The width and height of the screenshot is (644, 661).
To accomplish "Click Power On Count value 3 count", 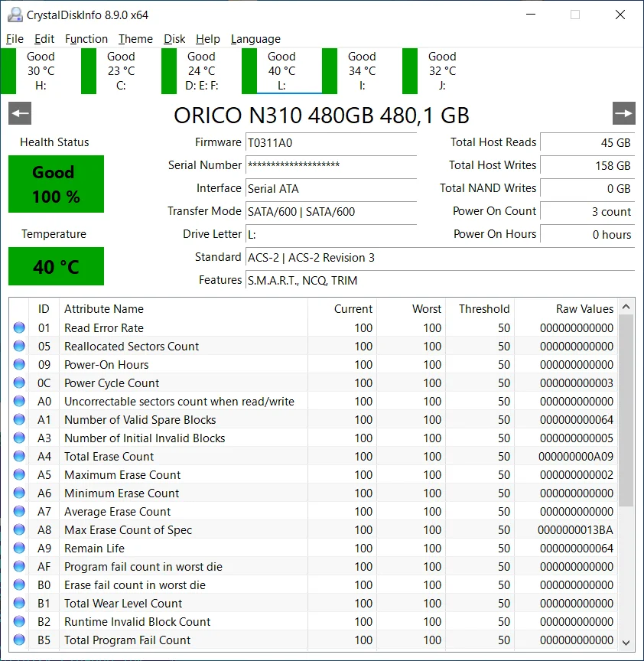I will (587, 211).
